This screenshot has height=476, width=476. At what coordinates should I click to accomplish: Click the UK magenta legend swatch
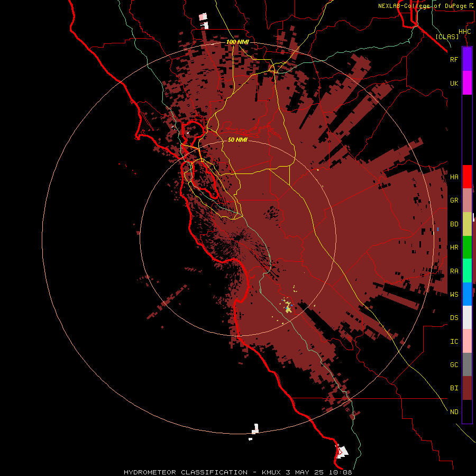(x=467, y=83)
